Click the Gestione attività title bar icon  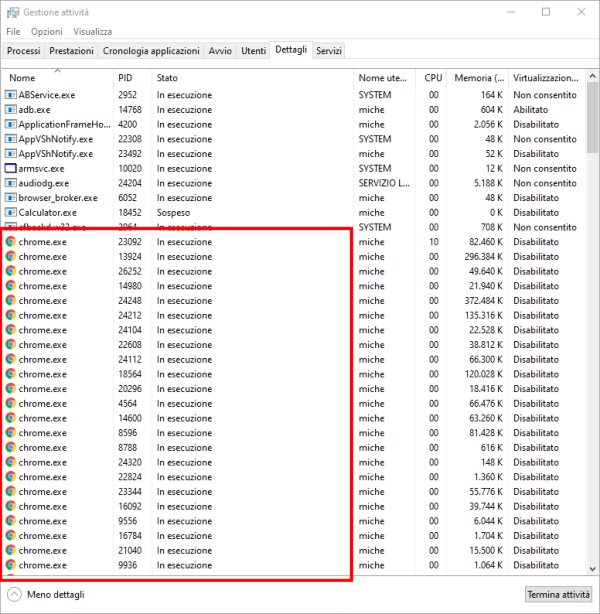13,13
